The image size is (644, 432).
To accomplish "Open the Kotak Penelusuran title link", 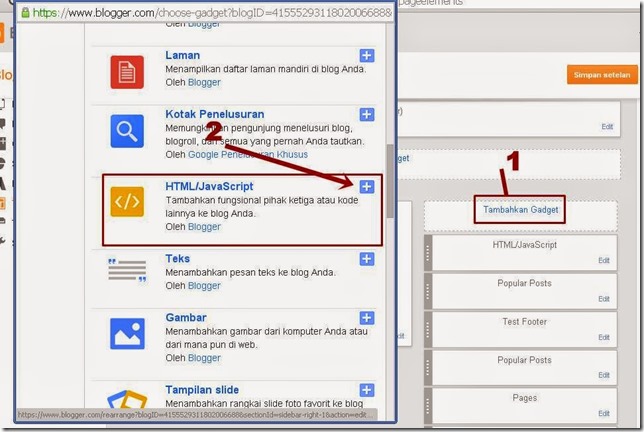I will (214, 114).
